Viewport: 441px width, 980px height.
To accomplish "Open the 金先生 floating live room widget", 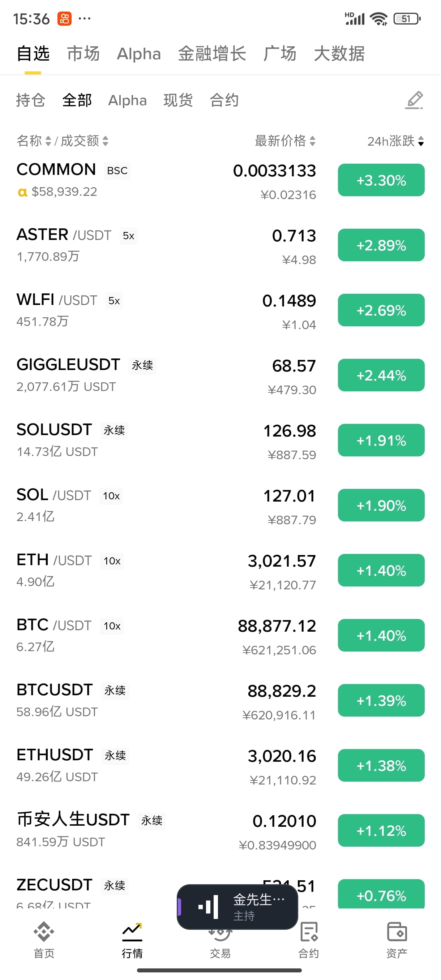I will click(x=259, y=907).
